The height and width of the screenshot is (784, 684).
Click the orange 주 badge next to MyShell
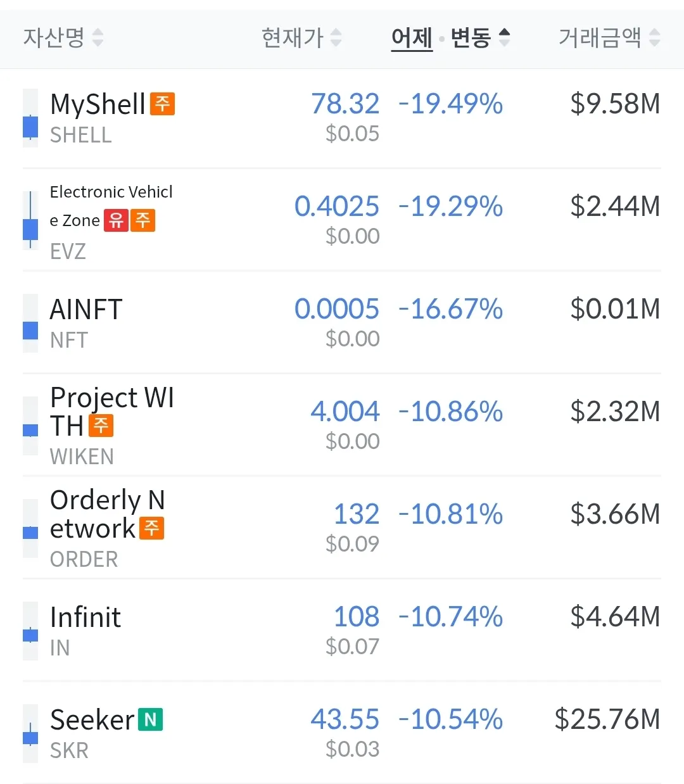coord(162,104)
